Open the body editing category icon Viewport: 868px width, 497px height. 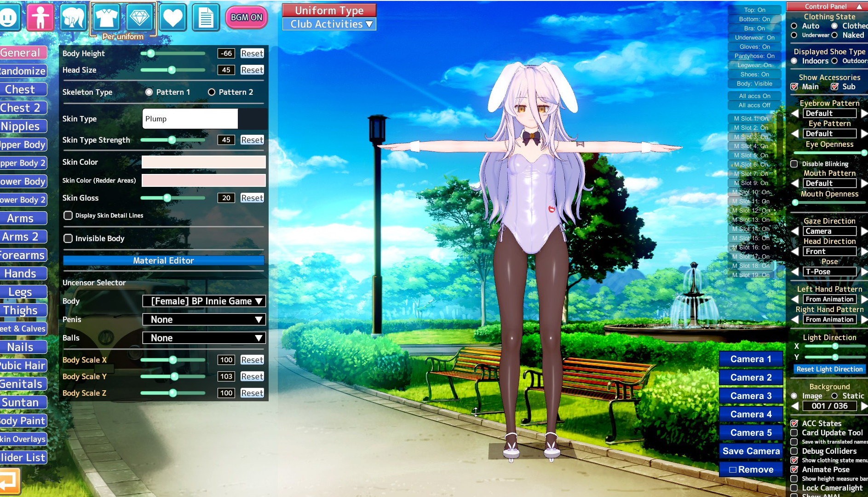(40, 17)
